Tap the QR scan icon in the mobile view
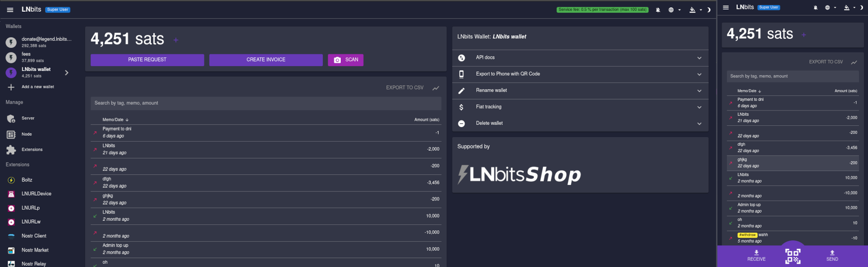Viewport: 868px width, 267px height. click(x=793, y=256)
